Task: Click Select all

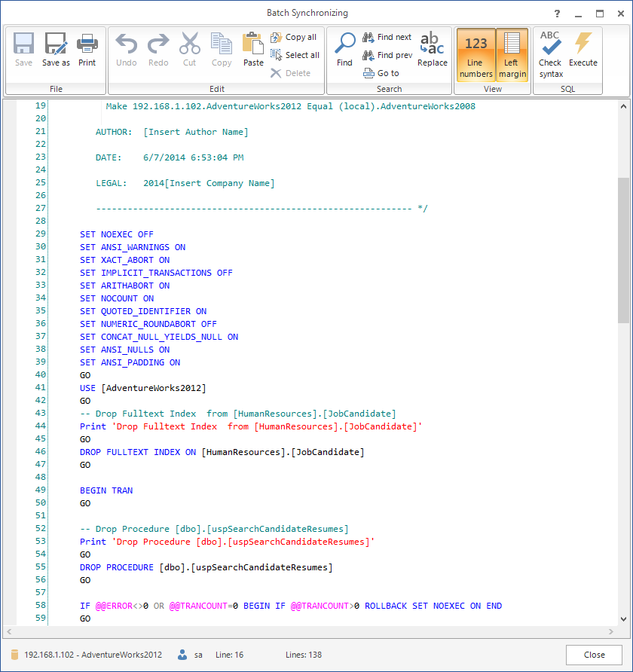Action: [x=295, y=55]
